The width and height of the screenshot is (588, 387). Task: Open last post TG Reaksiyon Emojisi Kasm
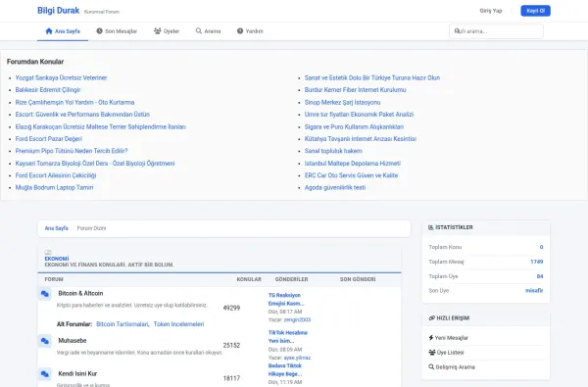click(286, 299)
